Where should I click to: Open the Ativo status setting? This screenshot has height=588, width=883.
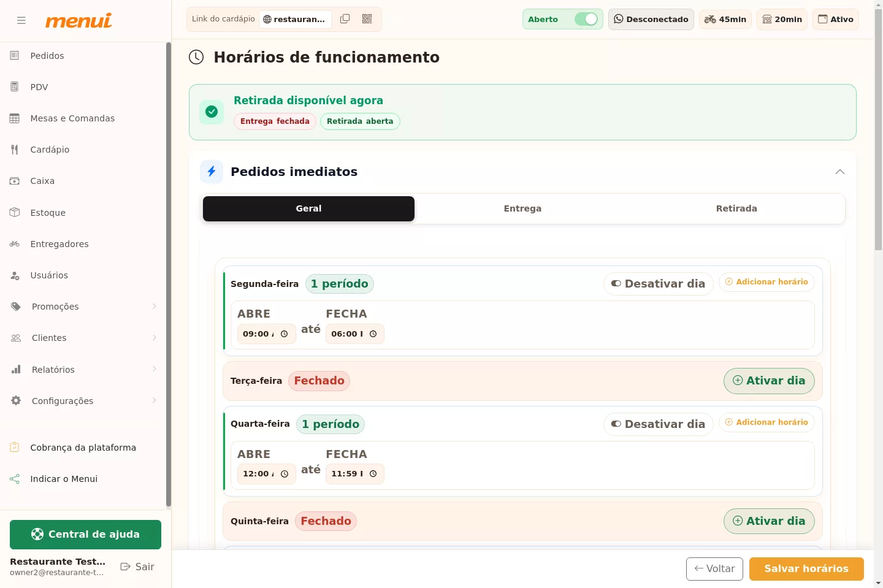836,19
